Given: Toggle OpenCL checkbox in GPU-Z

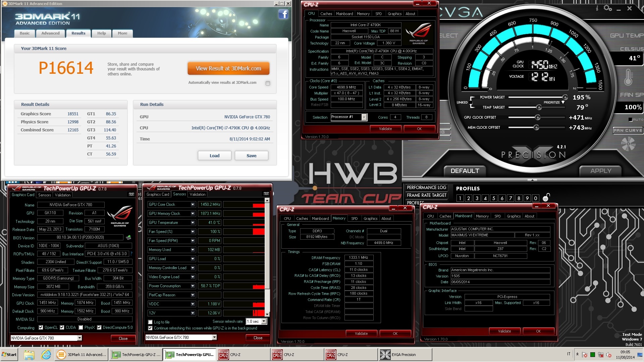Looking at the screenshot, I should tap(41, 327).
